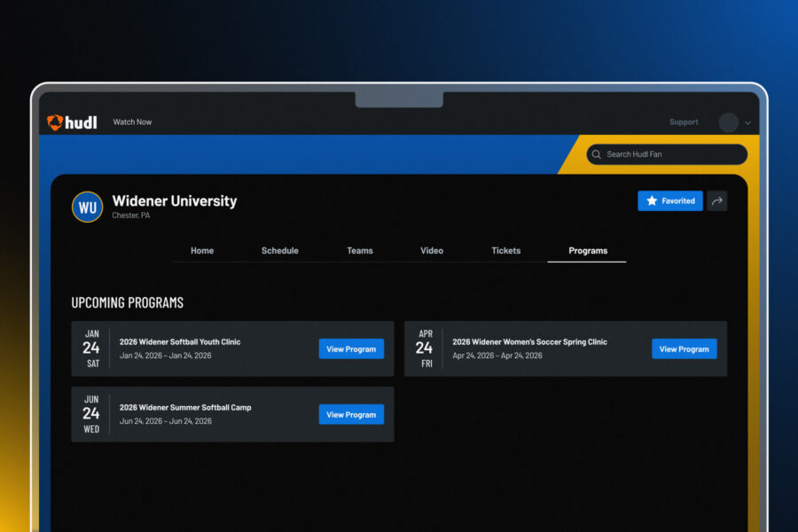Expand the account dropdown chevron
The height and width of the screenshot is (532, 798).
click(x=747, y=123)
